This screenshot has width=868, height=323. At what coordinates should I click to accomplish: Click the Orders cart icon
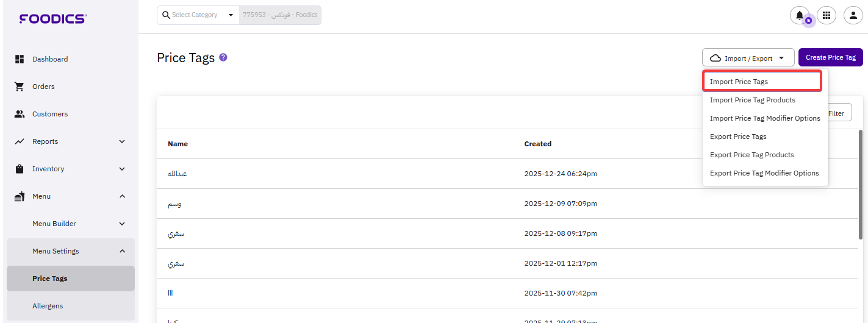coord(20,87)
